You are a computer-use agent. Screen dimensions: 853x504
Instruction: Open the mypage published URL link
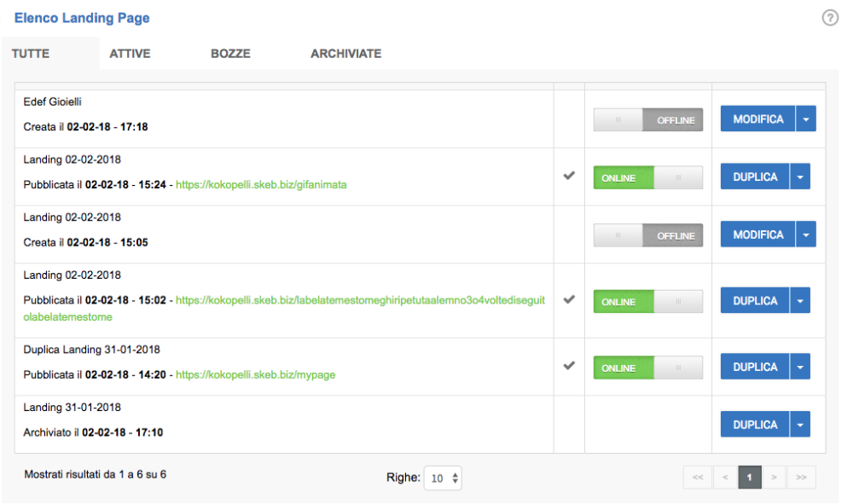click(x=255, y=374)
